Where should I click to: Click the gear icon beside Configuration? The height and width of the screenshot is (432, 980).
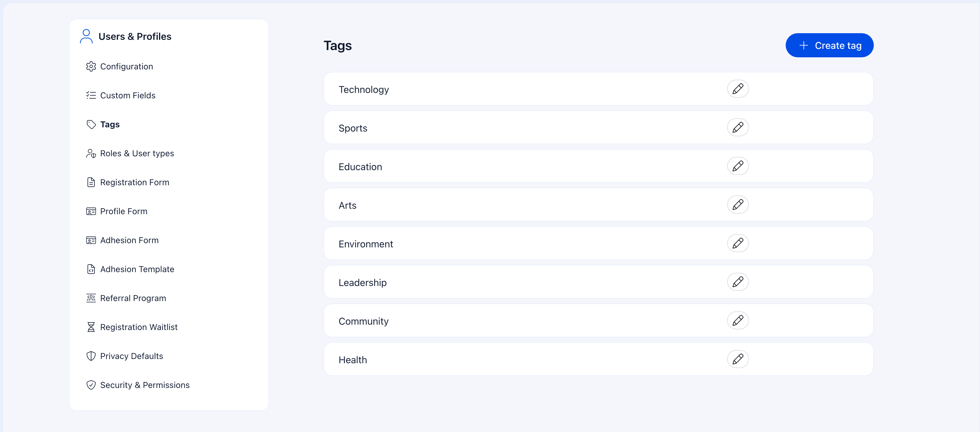point(91,66)
